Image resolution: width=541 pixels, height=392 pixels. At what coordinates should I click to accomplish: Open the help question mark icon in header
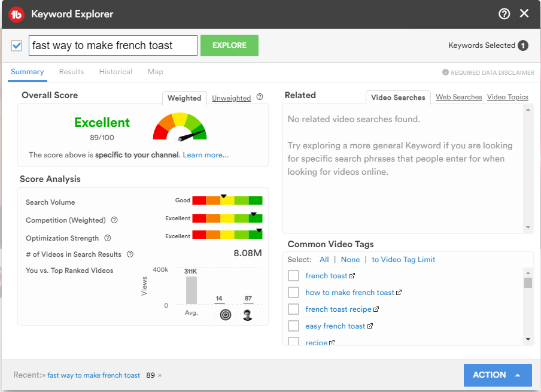click(504, 14)
